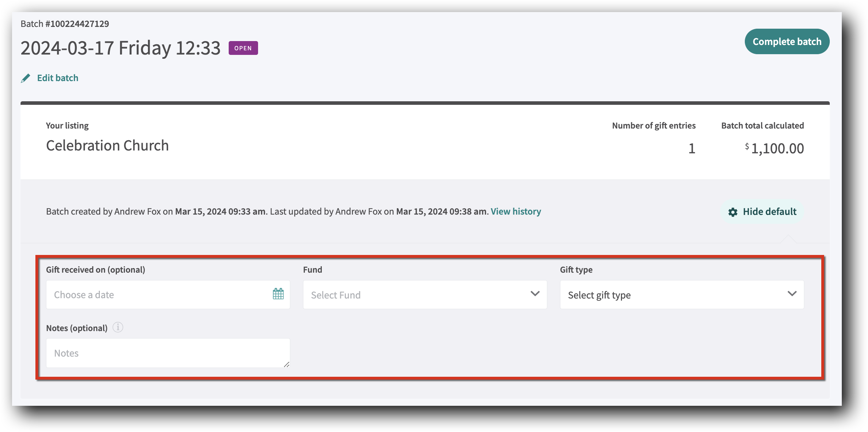Open View history

[516, 211]
